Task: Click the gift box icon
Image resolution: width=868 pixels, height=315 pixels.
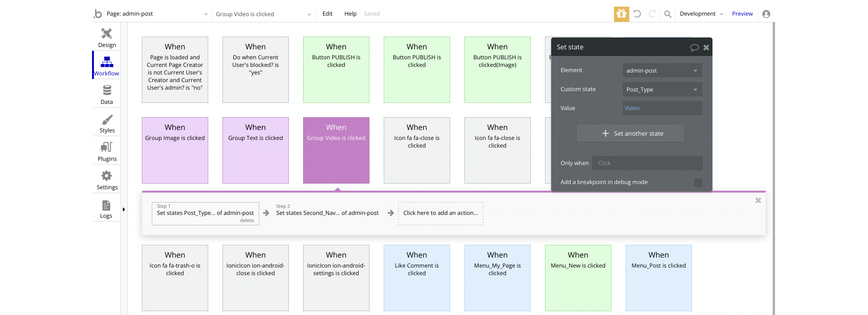Action: pyautogui.click(x=621, y=14)
